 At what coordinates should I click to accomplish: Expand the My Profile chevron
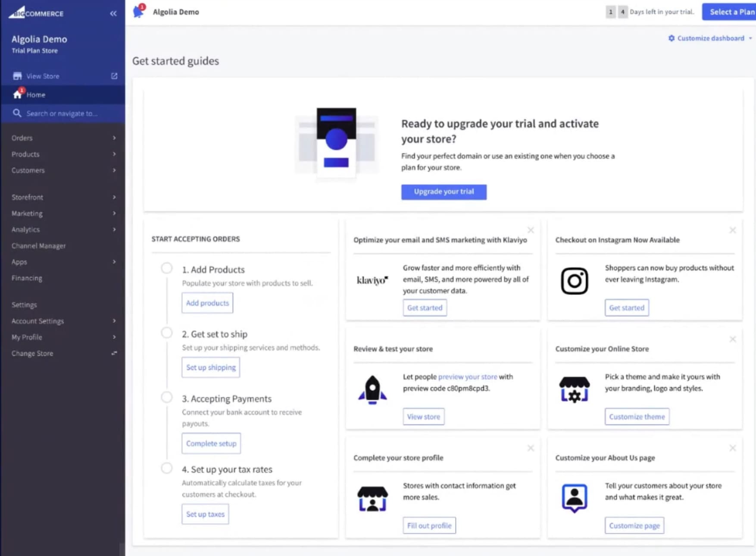point(114,337)
